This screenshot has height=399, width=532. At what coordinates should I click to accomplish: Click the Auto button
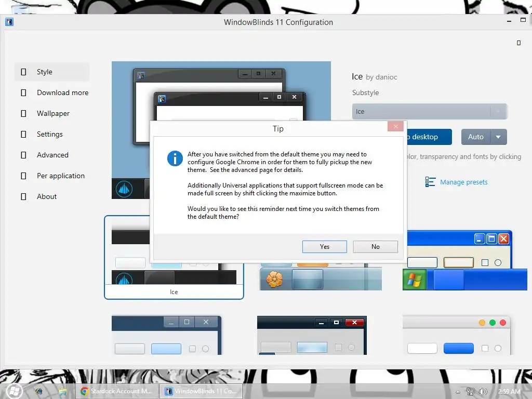pyautogui.click(x=476, y=137)
